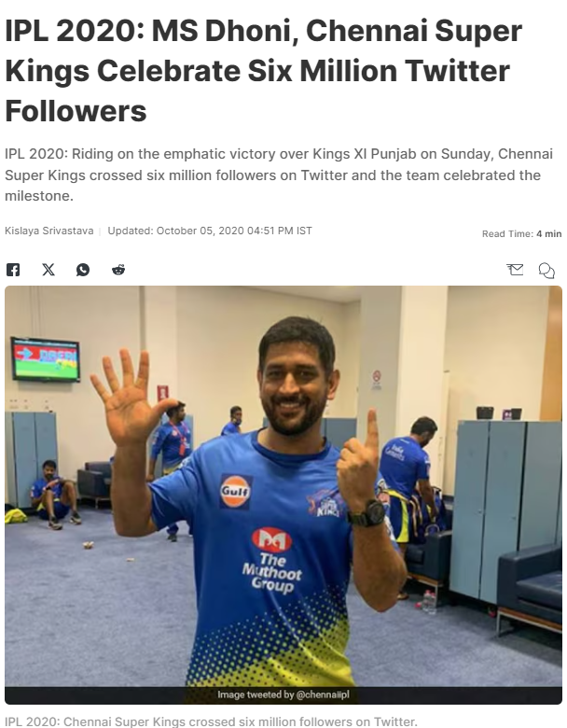This screenshot has width=567, height=728.
Task: Click the Muthoot Group logo on jersey
Action: pos(272,561)
